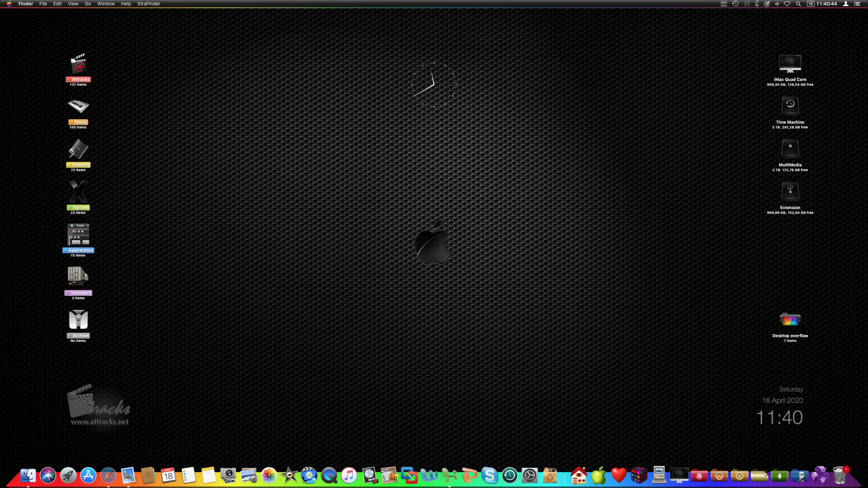This screenshot has height=488, width=868.
Task: Open Contacts book icon in Dock
Action: (x=148, y=475)
